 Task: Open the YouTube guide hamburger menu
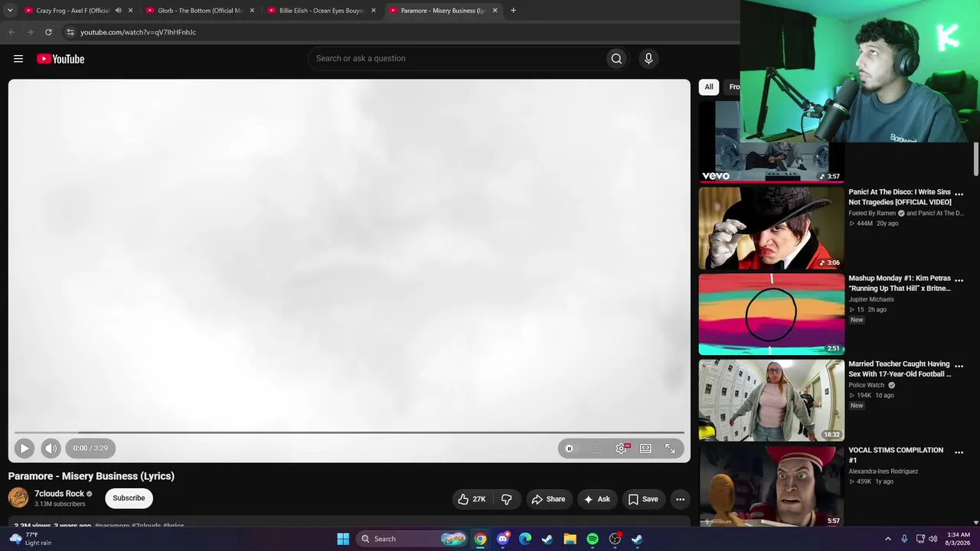[x=18, y=59]
